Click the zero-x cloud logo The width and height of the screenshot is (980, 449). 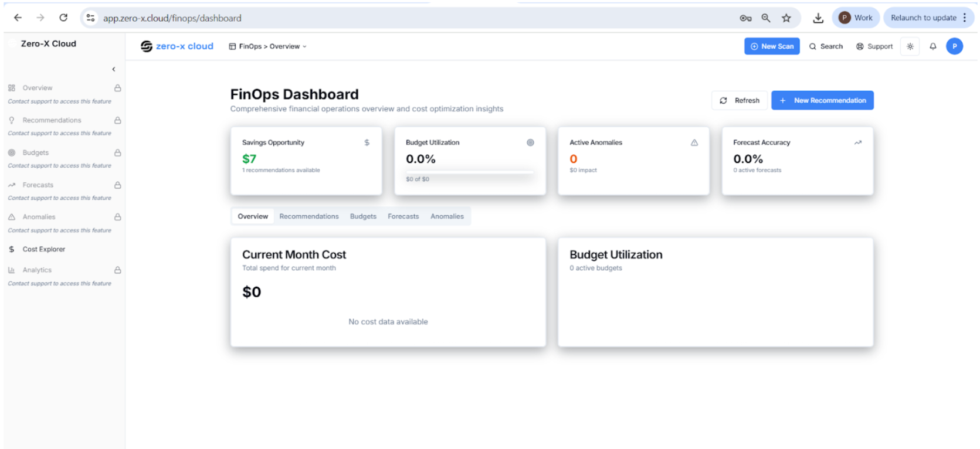177,46
